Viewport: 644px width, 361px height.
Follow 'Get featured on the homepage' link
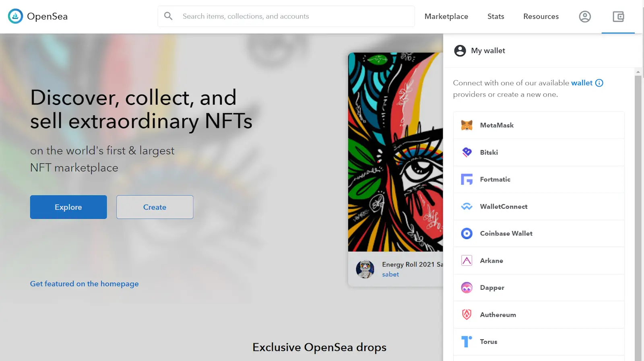(x=84, y=284)
